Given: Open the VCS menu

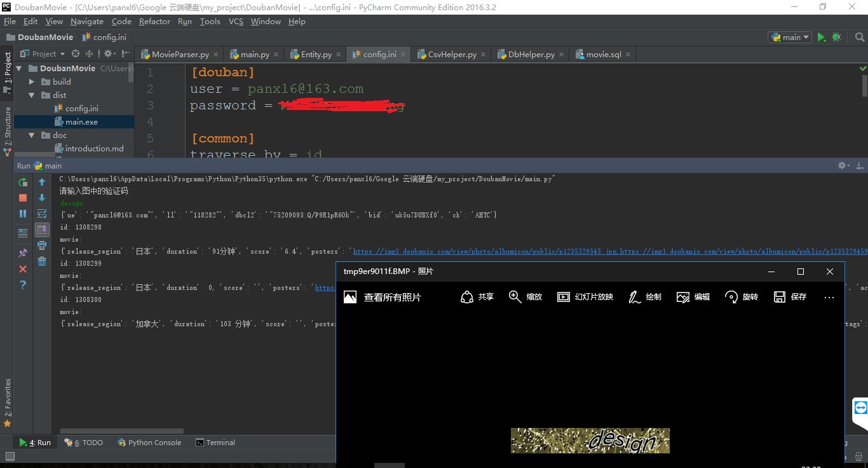Looking at the screenshot, I should click(236, 21).
